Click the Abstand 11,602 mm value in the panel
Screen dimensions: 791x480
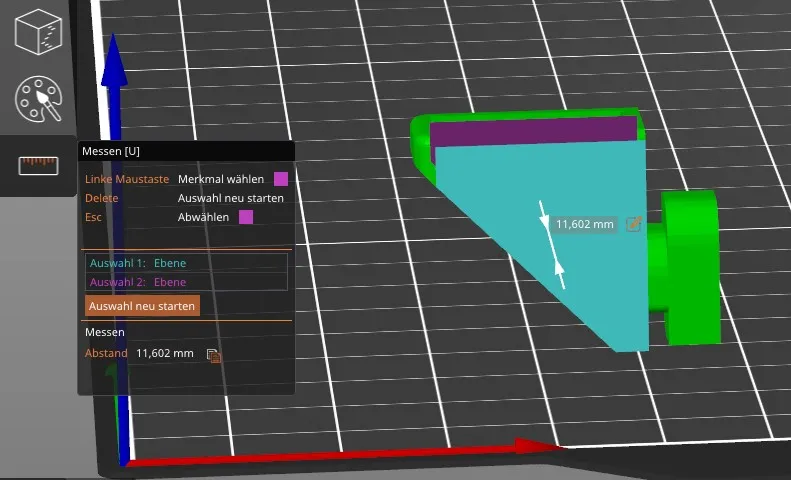pyautogui.click(x=165, y=353)
